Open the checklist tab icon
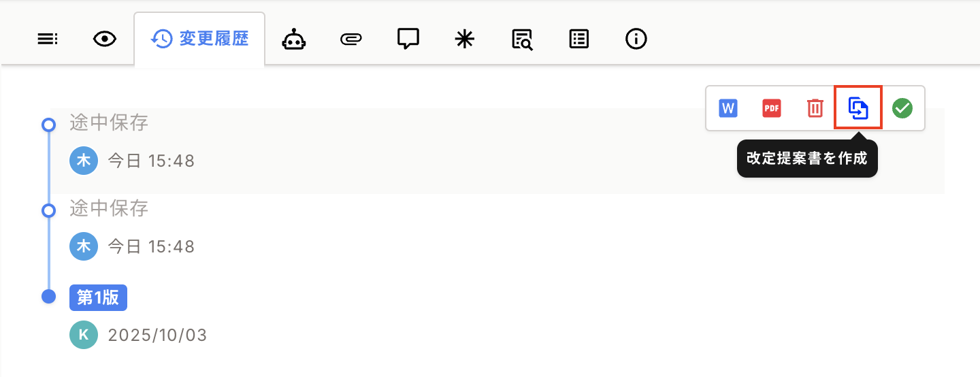Screen dimensions: 980x377 [x=578, y=39]
